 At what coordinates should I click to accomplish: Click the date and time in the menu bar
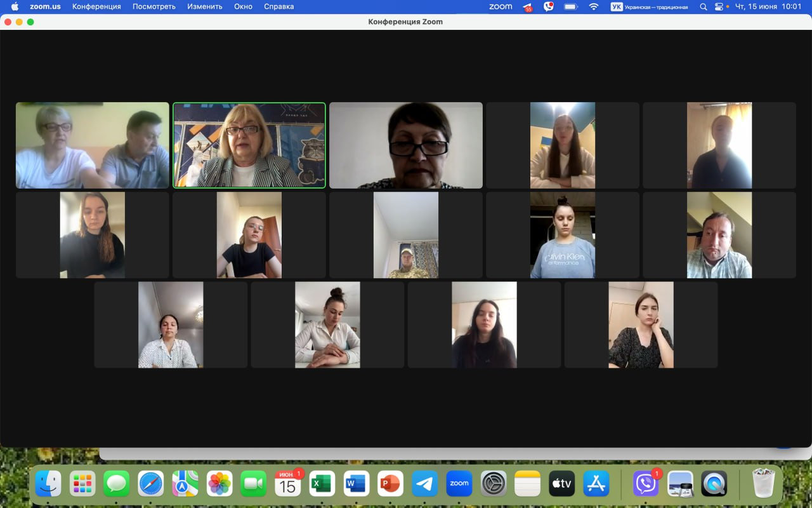coord(768,6)
